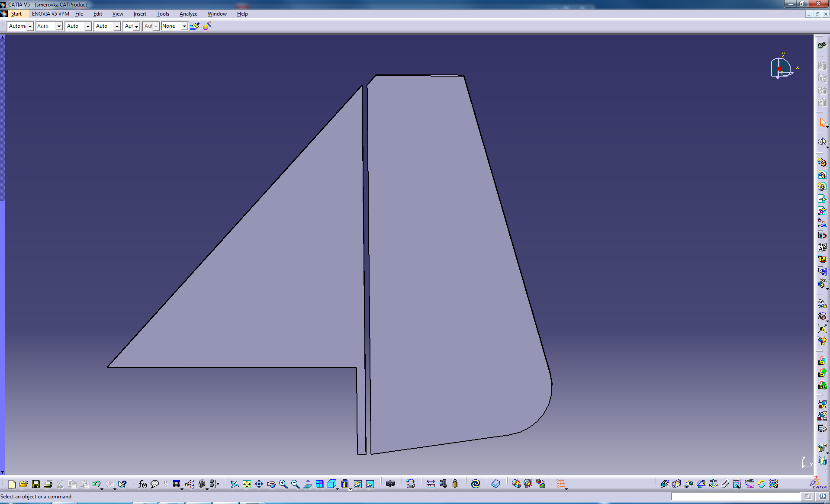Open the Tools menu
Viewport: 830px width, 504px height.
163,14
